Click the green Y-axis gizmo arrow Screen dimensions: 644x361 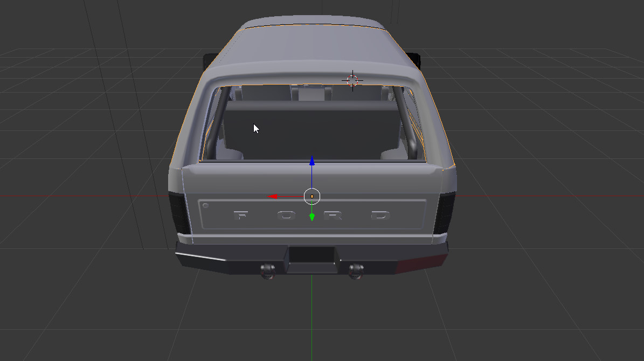[311, 217]
